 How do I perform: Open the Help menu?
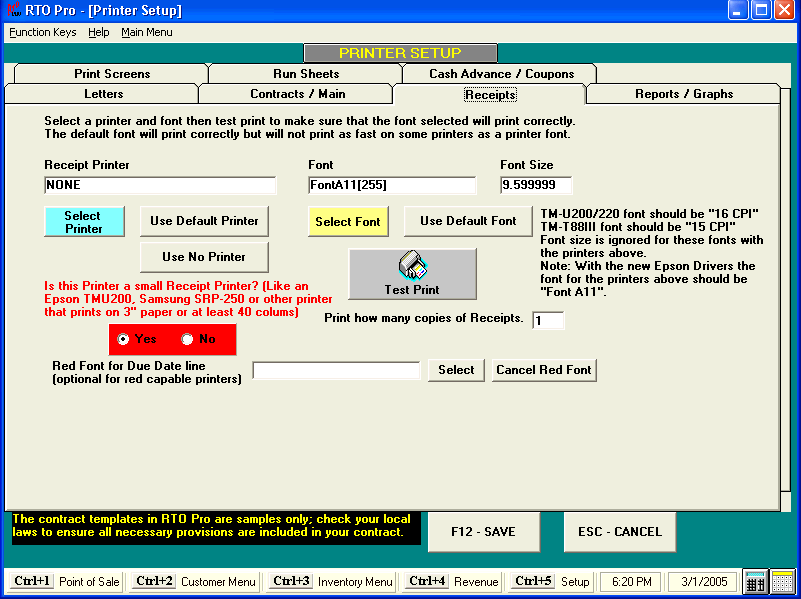click(x=97, y=32)
